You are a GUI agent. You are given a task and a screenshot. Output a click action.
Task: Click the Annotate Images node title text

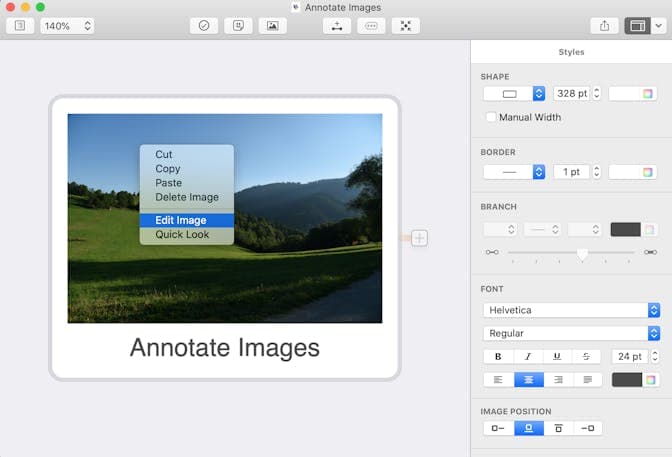click(x=225, y=348)
